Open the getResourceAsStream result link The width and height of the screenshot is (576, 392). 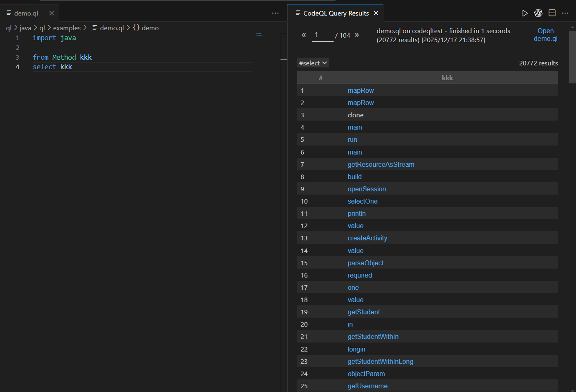pyautogui.click(x=381, y=164)
